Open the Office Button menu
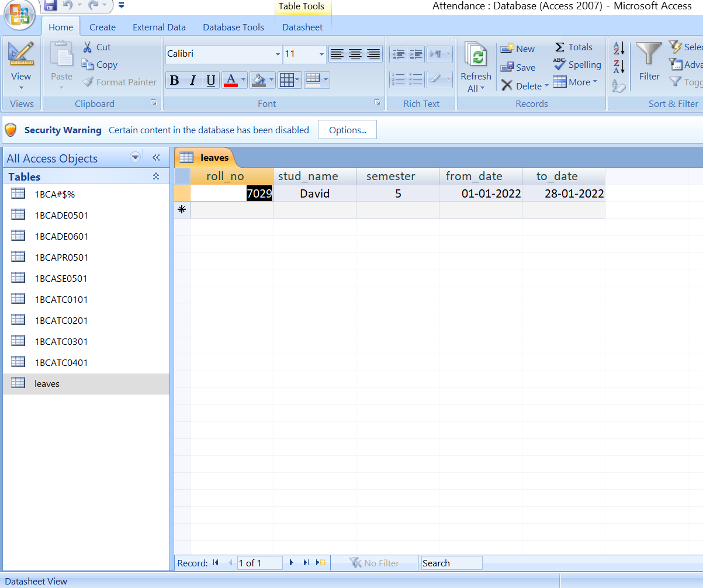 20,16
